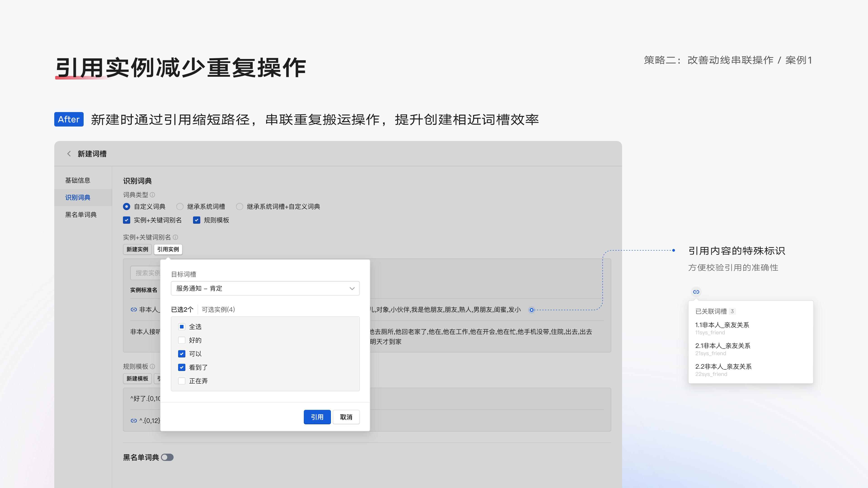Check the 好的 instance checkbox
Viewport: 868px width, 488px height.
tap(182, 340)
